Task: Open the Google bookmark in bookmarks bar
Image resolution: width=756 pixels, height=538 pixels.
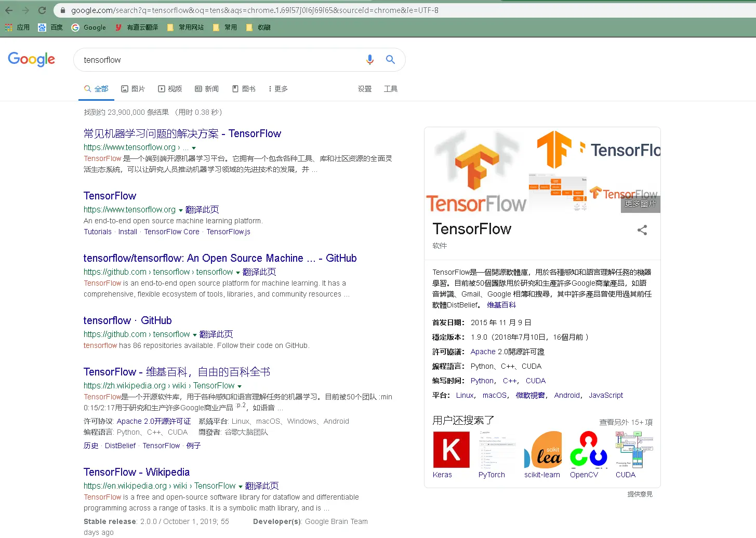Action: point(88,28)
